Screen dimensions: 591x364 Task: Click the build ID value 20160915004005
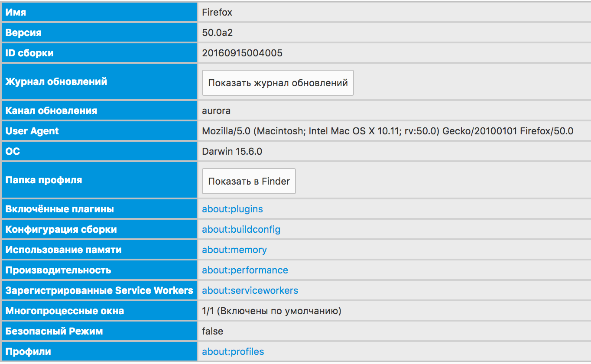click(x=242, y=53)
